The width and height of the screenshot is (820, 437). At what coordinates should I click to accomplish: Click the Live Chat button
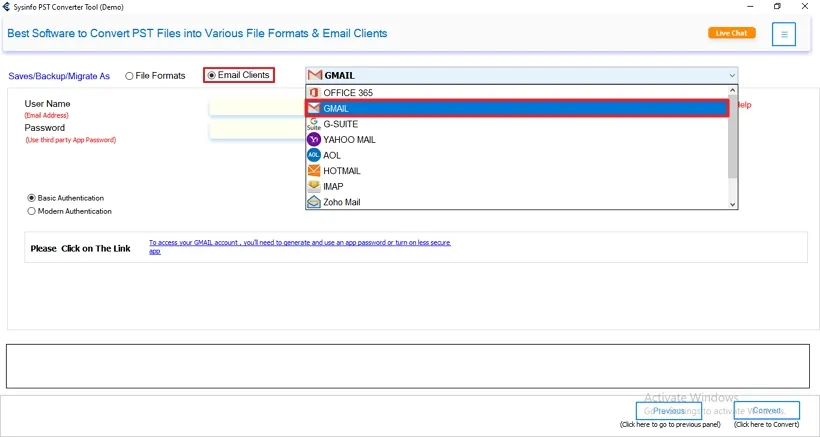pos(732,33)
